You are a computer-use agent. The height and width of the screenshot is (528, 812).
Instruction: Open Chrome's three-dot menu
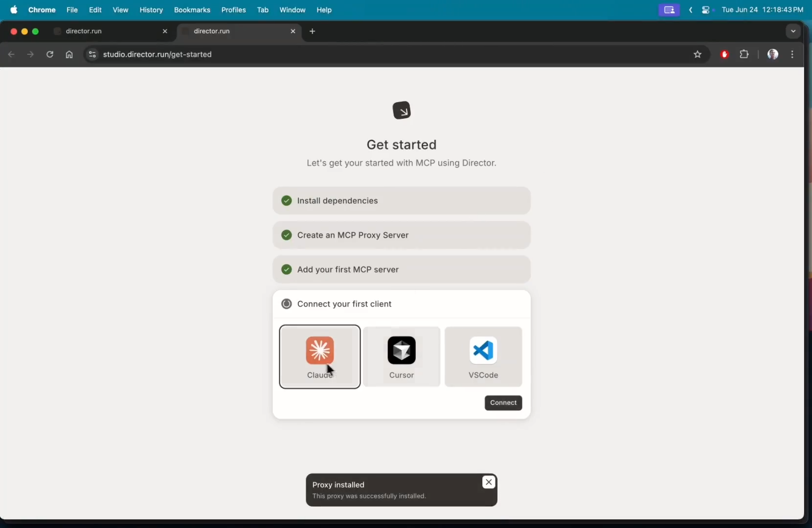pyautogui.click(x=793, y=54)
